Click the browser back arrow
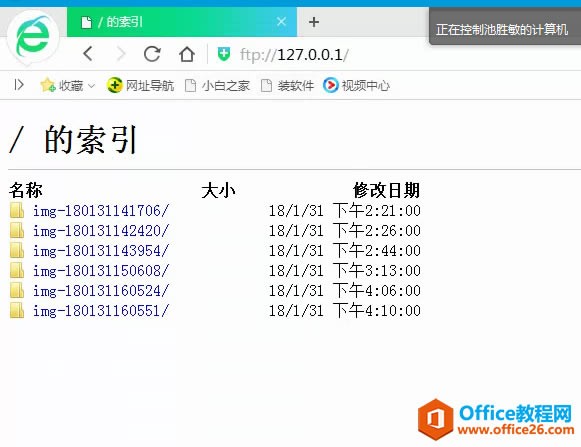Screen dimensions: 581x447 coord(88,54)
